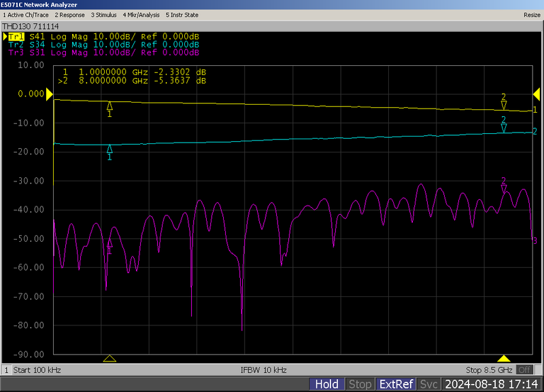
Task: Select marker 1 on magenta S31 trace
Action: coord(109,243)
